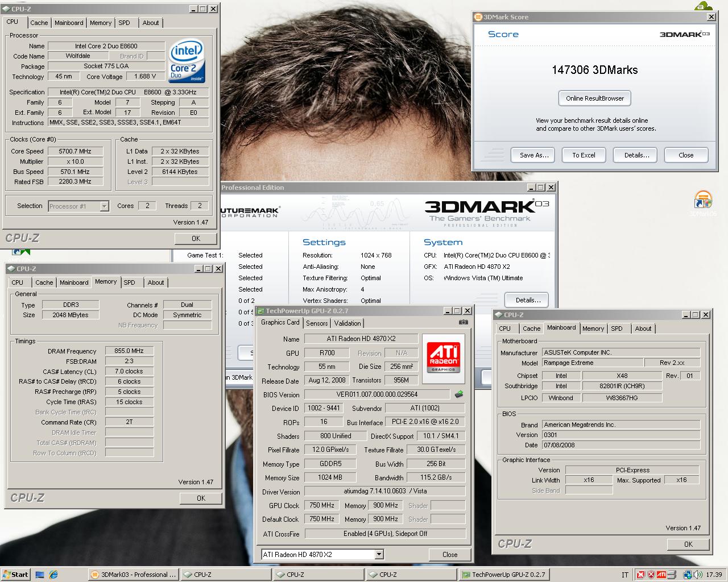
Task: Click the first red X tray icon
Action: click(x=641, y=575)
